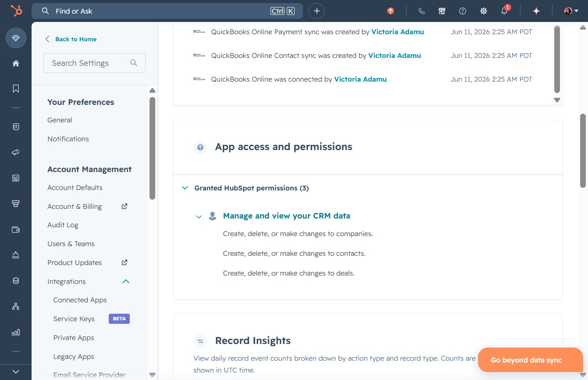The height and width of the screenshot is (380, 588).
Task: Click the activity log scrollbar down arrow
Action: tap(557, 100)
